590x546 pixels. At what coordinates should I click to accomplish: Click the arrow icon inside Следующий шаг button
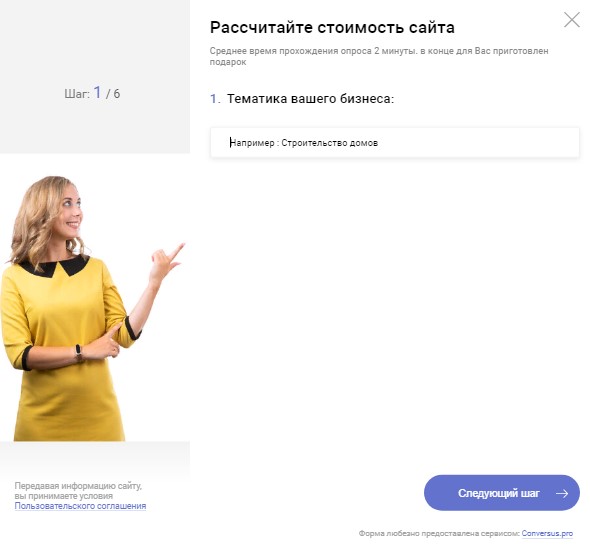562,493
